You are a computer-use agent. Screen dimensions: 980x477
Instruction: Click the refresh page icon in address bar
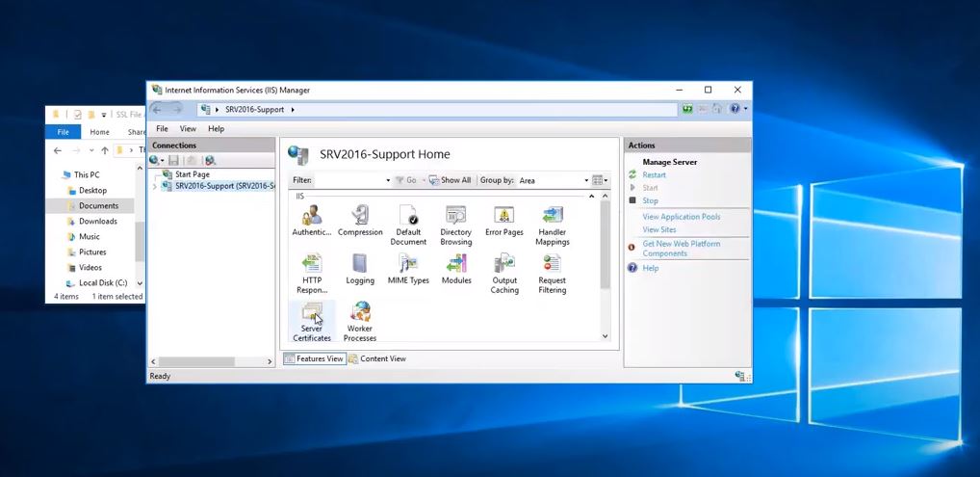[687, 109]
